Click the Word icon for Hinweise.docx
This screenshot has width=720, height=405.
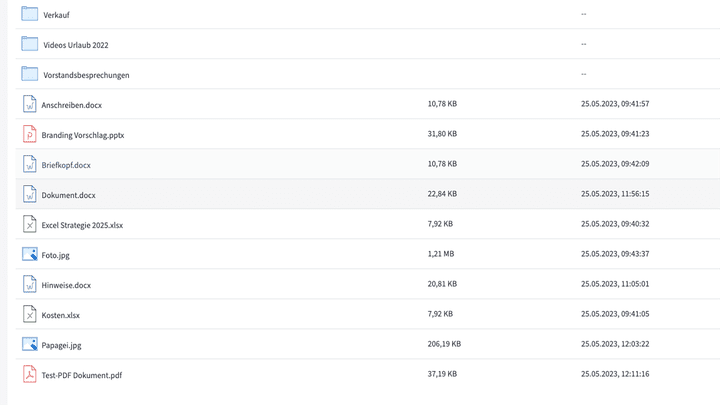click(30, 284)
